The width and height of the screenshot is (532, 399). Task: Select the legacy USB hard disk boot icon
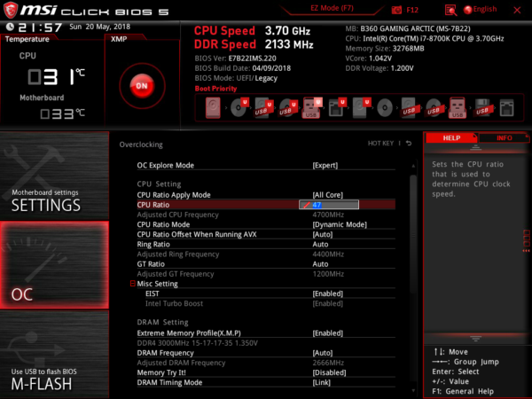pyautogui.click(x=409, y=108)
